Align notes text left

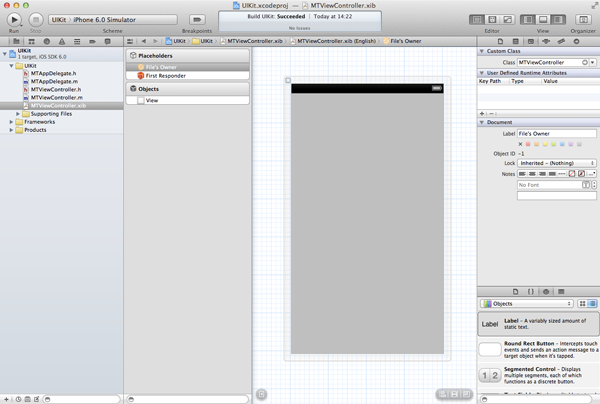pos(522,174)
